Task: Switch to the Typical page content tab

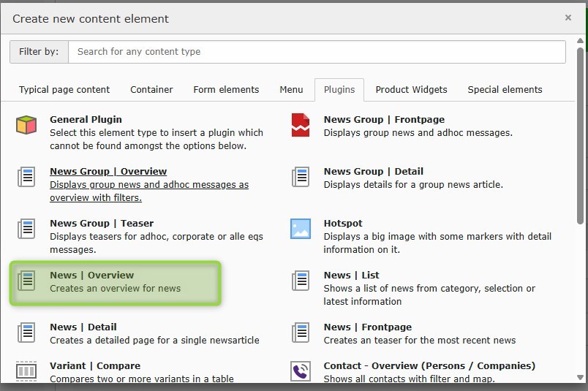Action: click(64, 90)
